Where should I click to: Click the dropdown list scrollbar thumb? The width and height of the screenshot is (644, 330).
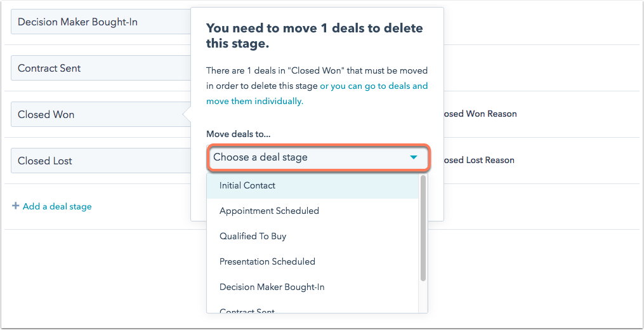pyautogui.click(x=423, y=228)
